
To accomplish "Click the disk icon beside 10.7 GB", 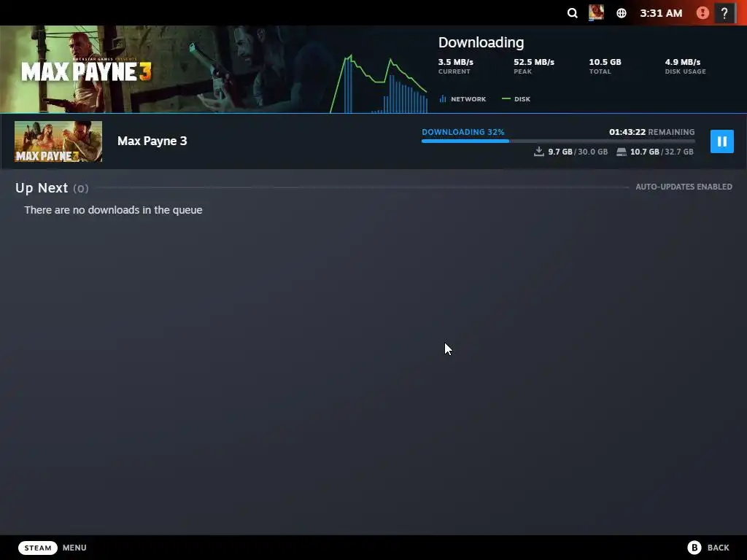I will click(x=622, y=152).
